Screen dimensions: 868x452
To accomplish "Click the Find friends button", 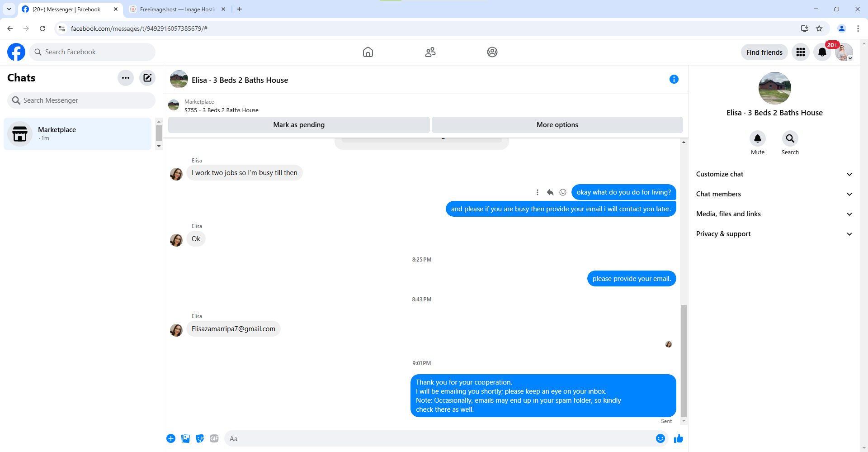I will pos(764,52).
